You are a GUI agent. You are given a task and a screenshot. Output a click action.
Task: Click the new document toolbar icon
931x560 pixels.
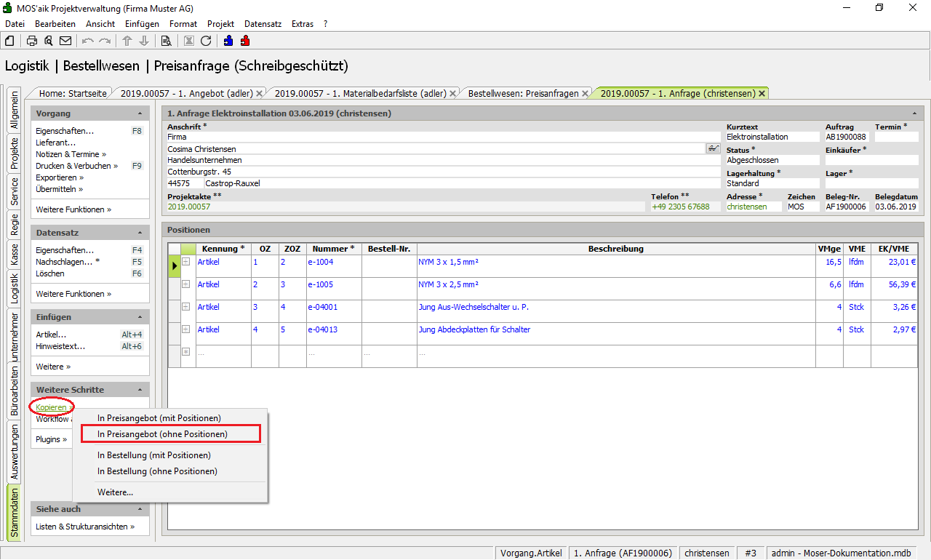10,41
